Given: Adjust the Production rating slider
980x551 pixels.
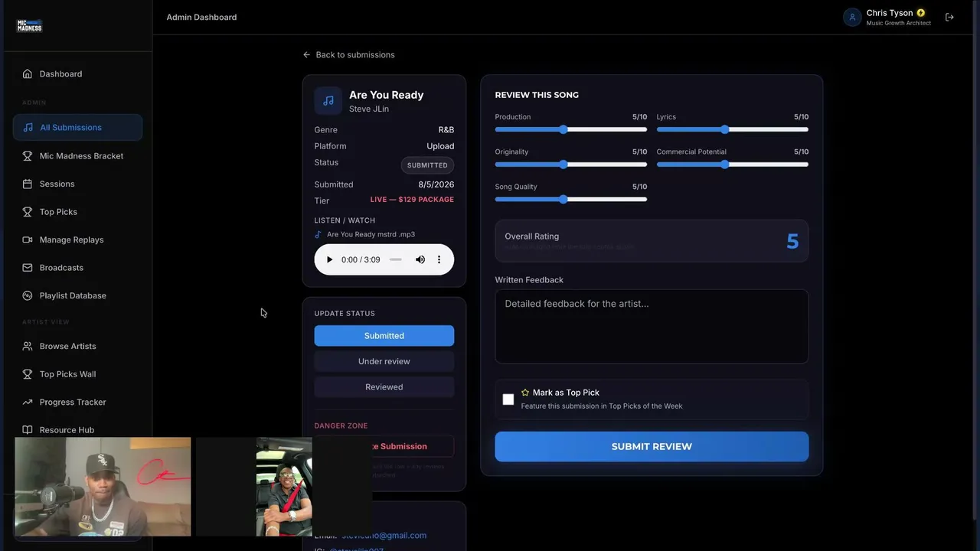Looking at the screenshot, I should (x=571, y=130).
